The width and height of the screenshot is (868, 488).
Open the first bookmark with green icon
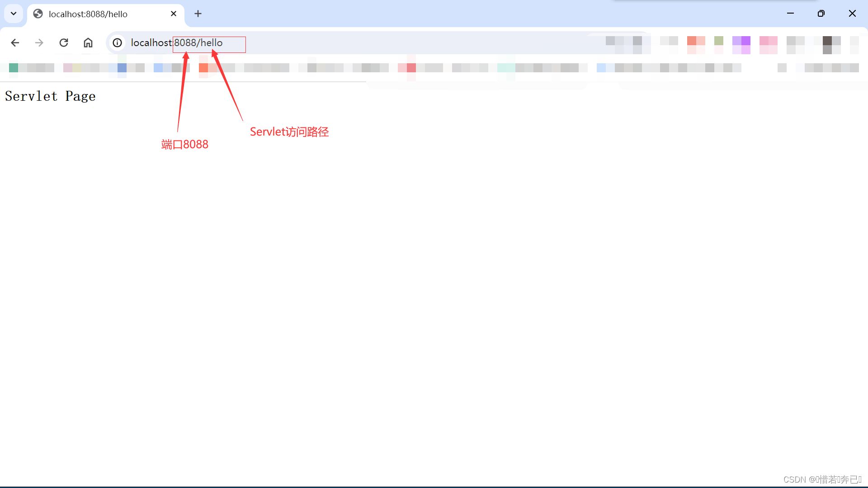pos(14,68)
